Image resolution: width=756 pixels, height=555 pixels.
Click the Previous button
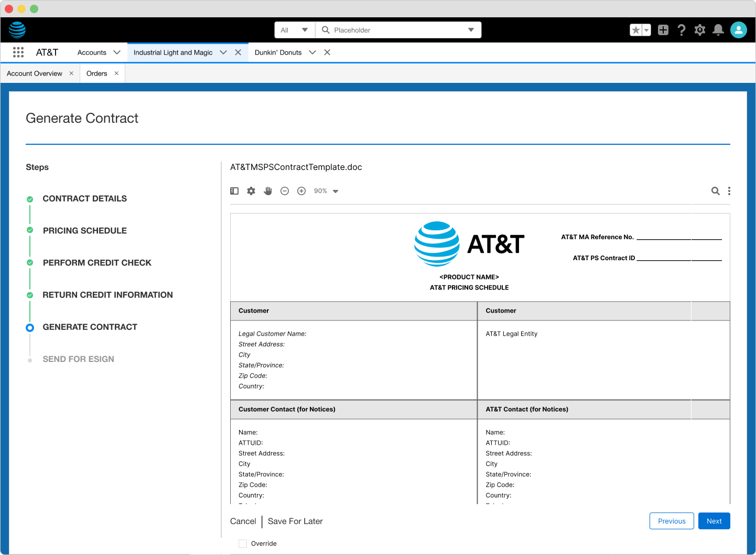tap(672, 521)
